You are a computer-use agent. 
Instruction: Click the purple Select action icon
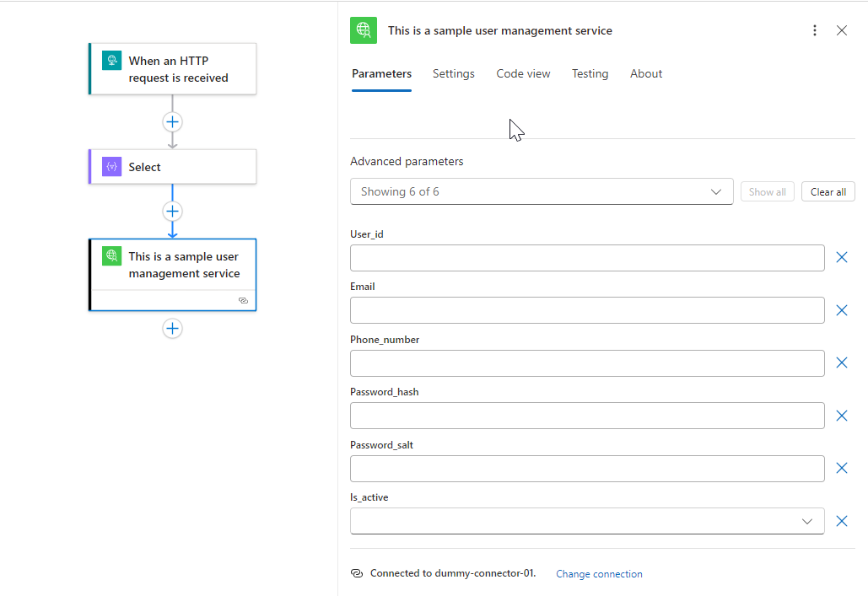point(112,167)
